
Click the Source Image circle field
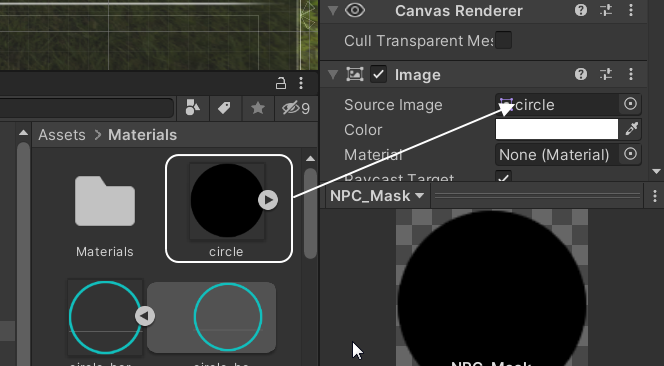557,105
